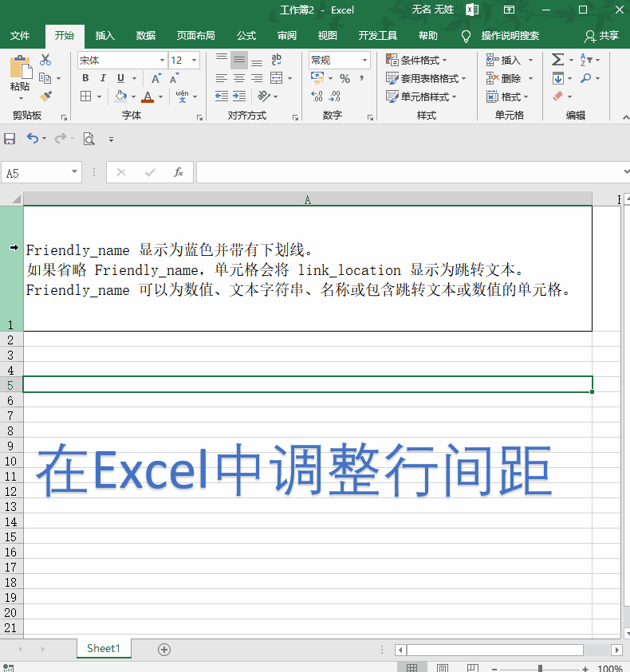Image resolution: width=630 pixels, height=672 pixels.
Task: Toggle Italic formatting
Action: pyautogui.click(x=103, y=78)
